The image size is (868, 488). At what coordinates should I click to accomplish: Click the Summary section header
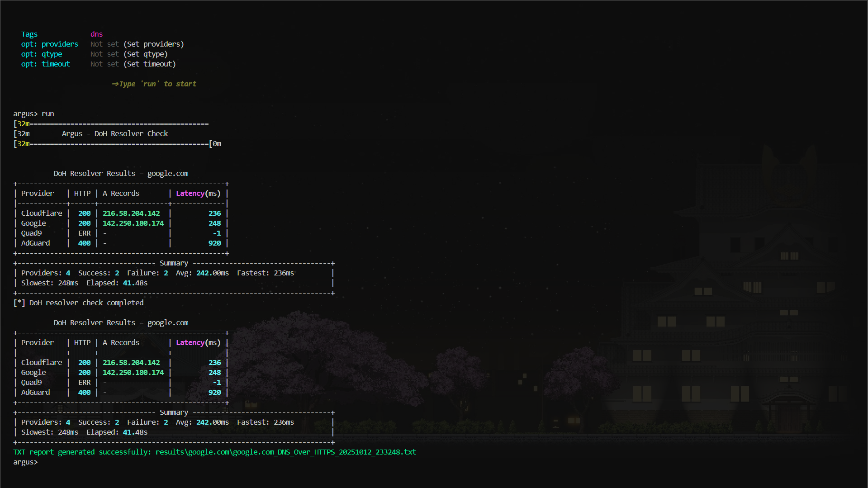pyautogui.click(x=174, y=263)
